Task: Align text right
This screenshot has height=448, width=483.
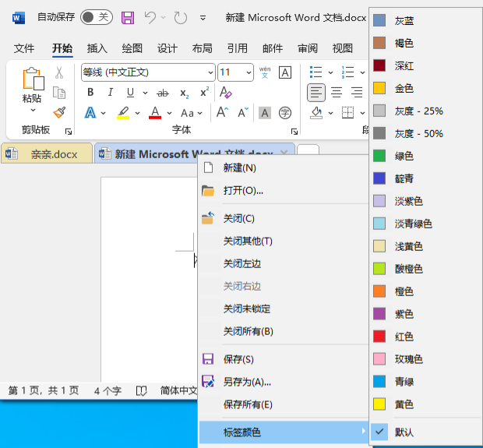Action: coord(357,93)
